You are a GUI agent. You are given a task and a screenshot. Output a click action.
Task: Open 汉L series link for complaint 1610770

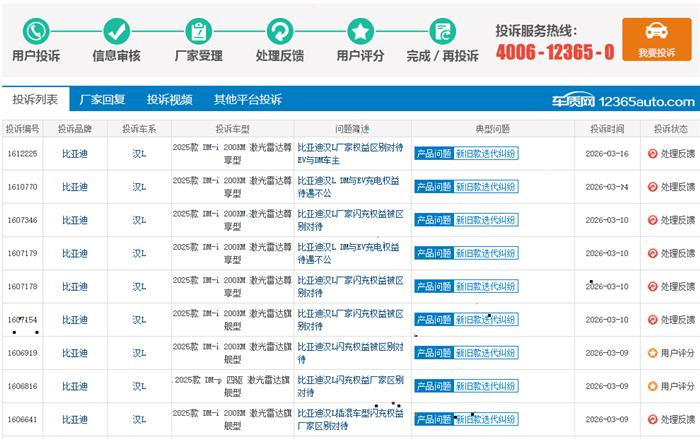(x=138, y=187)
